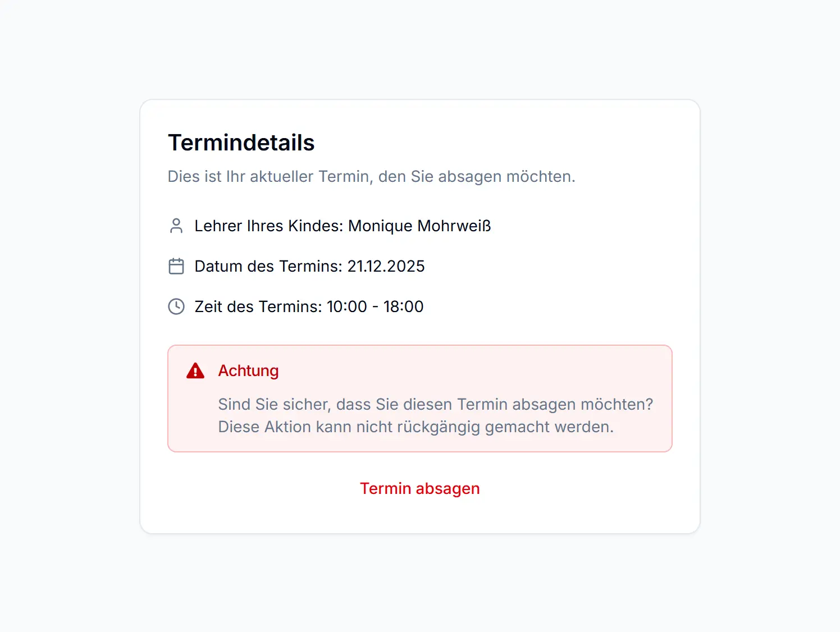840x632 pixels.
Task: Click "den Sie absagen möchten." in the subtitle
Action: pyautogui.click(x=477, y=176)
